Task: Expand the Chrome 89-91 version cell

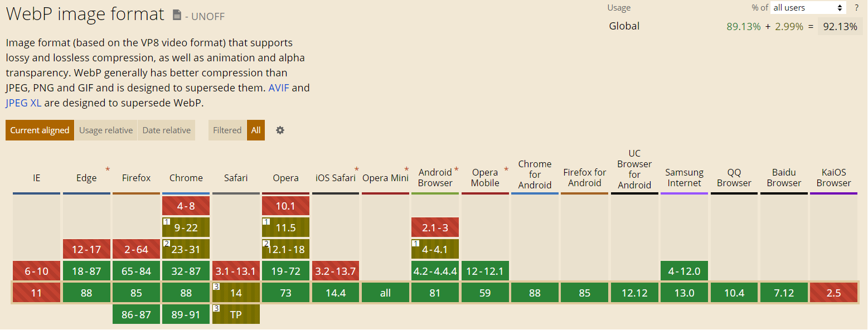Action: [x=186, y=314]
